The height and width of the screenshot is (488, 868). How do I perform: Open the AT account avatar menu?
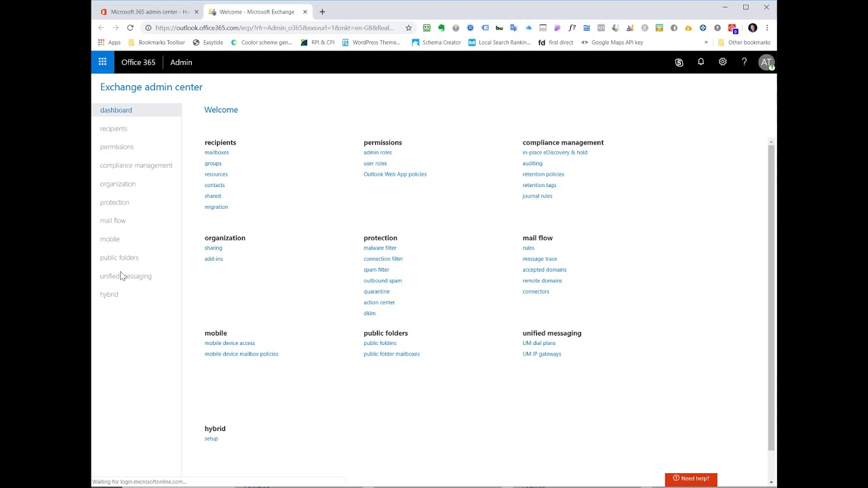coord(766,62)
